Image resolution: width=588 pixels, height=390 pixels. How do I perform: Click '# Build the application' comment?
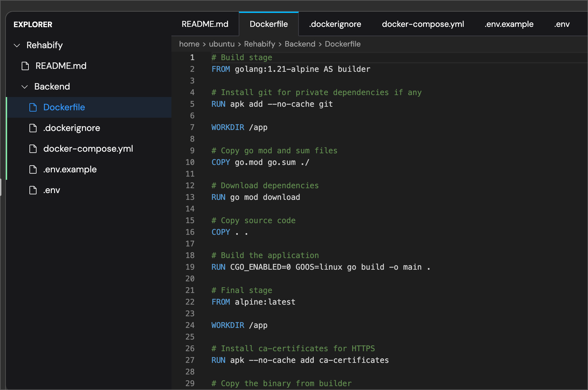(265, 255)
